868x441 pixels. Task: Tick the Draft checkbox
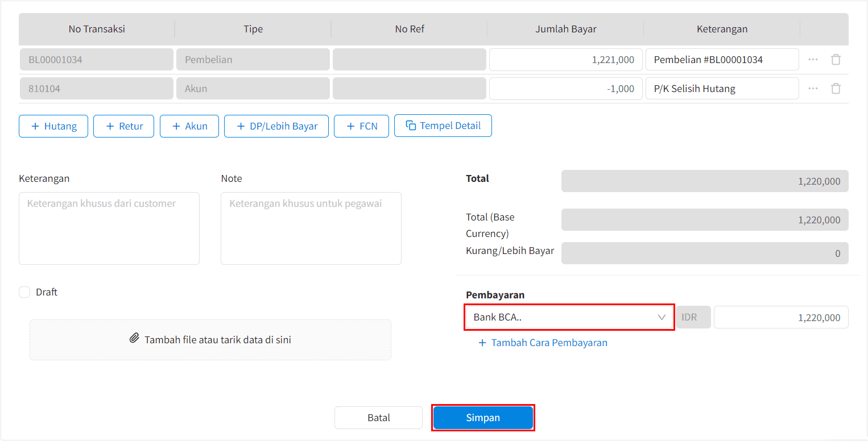pyautogui.click(x=24, y=292)
